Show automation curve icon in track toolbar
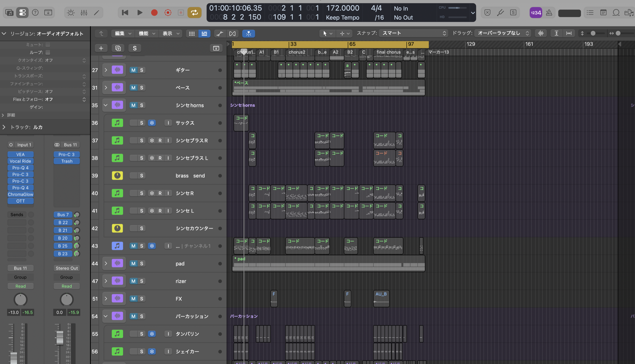Screen dimensions: 635x364 click(x=220, y=34)
